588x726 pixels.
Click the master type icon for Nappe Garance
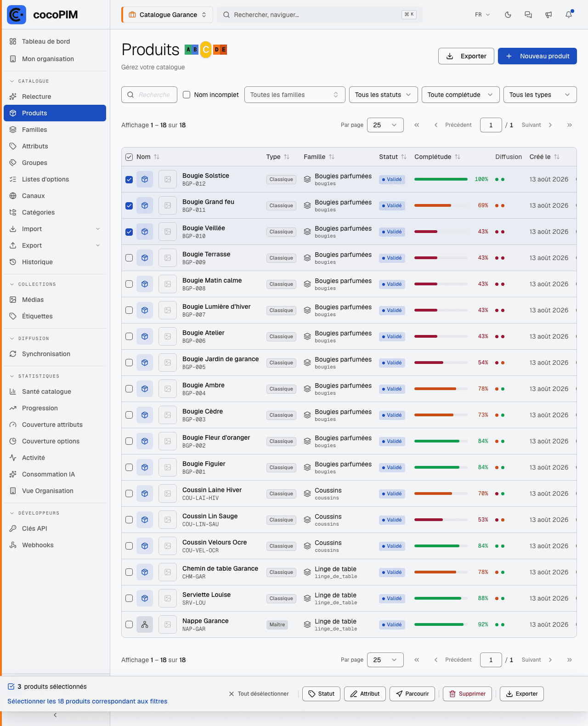point(145,624)
